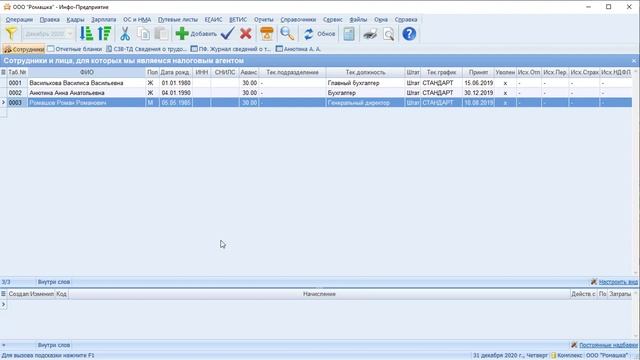Click the 30.12.2019 hire date cell
The image size is (640, 360).
[x=478, y=93]
